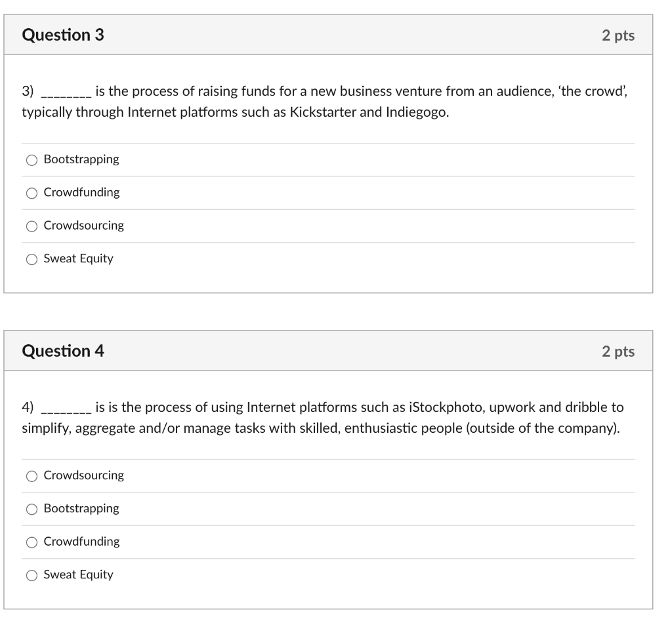Screen dimensions: 672x623
Task: Click the Crowdsourcing answer text in Question 3
Action: pos(83,226)
